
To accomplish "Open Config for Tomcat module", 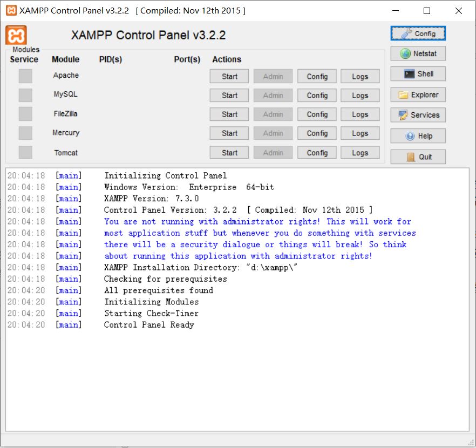I will coord(317,153).
